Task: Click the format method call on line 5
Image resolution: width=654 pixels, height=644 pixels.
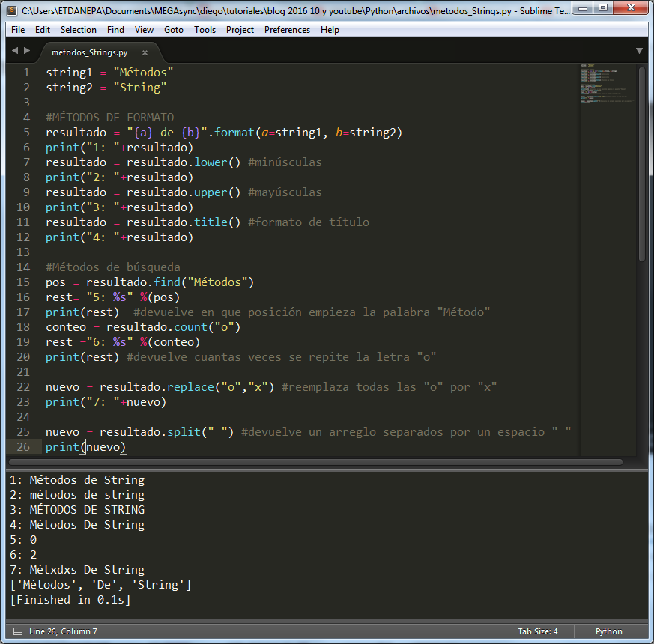Action: pyautogui.click(x=234, y=133)
